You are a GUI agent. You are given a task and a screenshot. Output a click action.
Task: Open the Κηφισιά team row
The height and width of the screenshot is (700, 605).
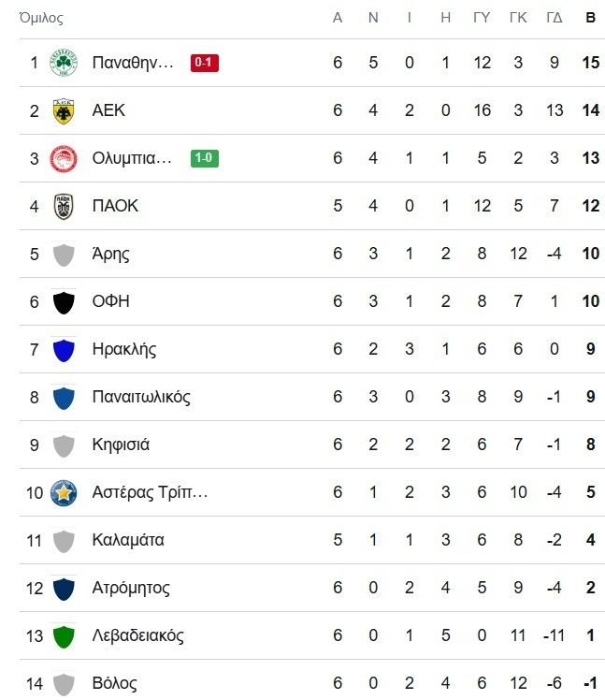point(312,445)
